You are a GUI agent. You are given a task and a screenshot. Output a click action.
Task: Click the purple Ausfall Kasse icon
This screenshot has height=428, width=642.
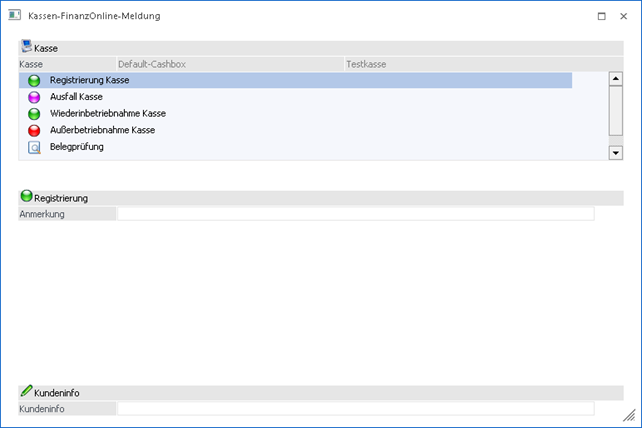pyautogui.click(x=34, y=97)
